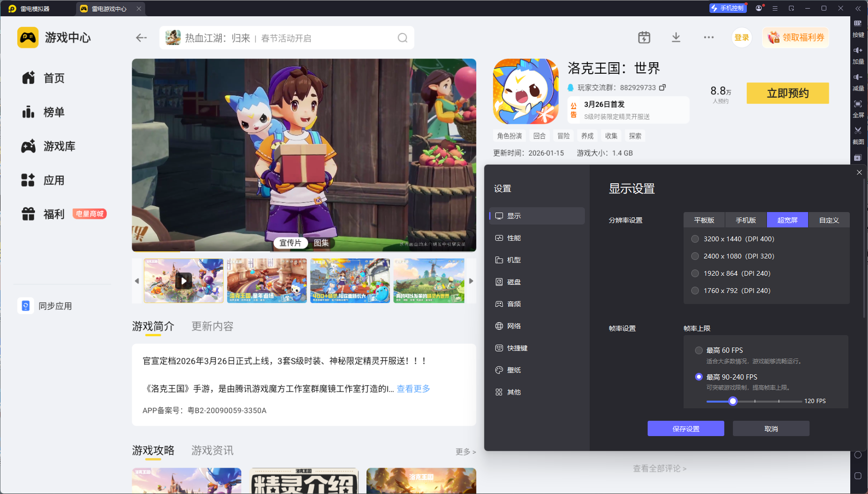Switch to 手机版 phone resolution tab
This screenshot has height=494, width=868.
point(746,220)
